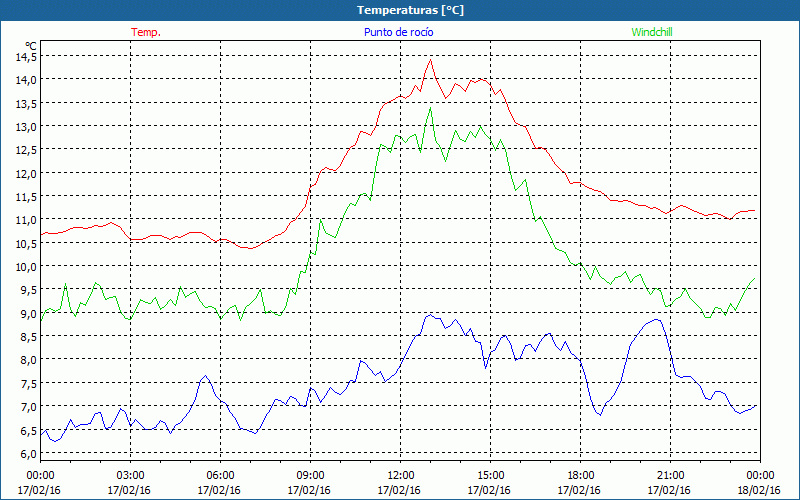Click the 8,5 y-axis value
The height and width of the screenshot is (500, 800).
click(x=28, y=337)
